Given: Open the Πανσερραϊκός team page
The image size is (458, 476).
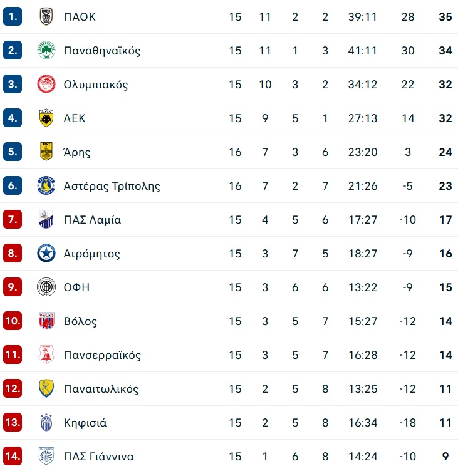Looking at the screenshot, I should click(x=102, y=355).
